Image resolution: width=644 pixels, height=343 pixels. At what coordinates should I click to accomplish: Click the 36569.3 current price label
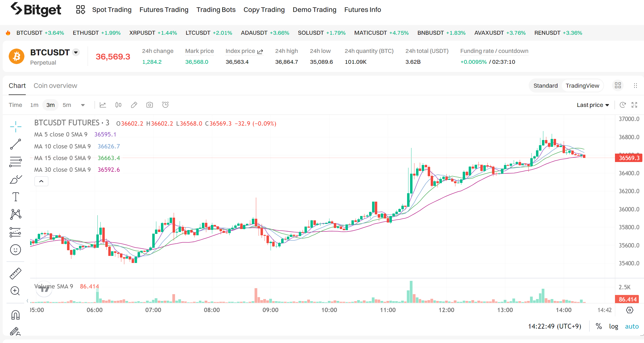pos(629,158)
